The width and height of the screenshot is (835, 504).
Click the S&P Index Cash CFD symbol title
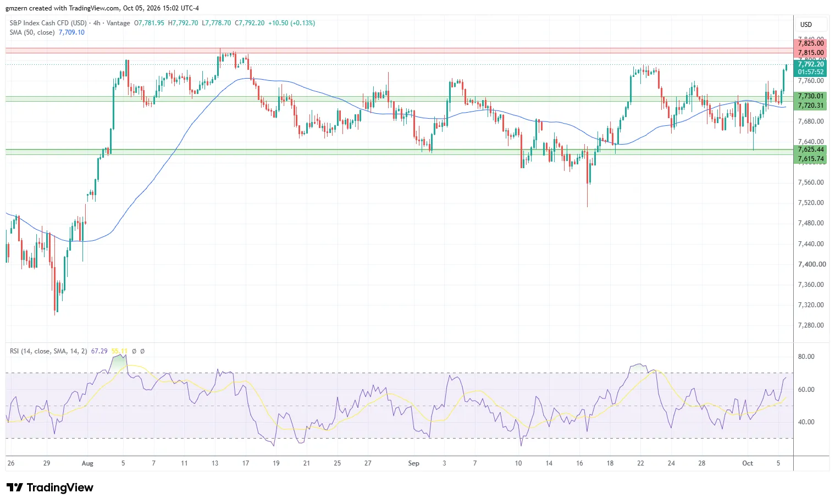tap(48, 23)
